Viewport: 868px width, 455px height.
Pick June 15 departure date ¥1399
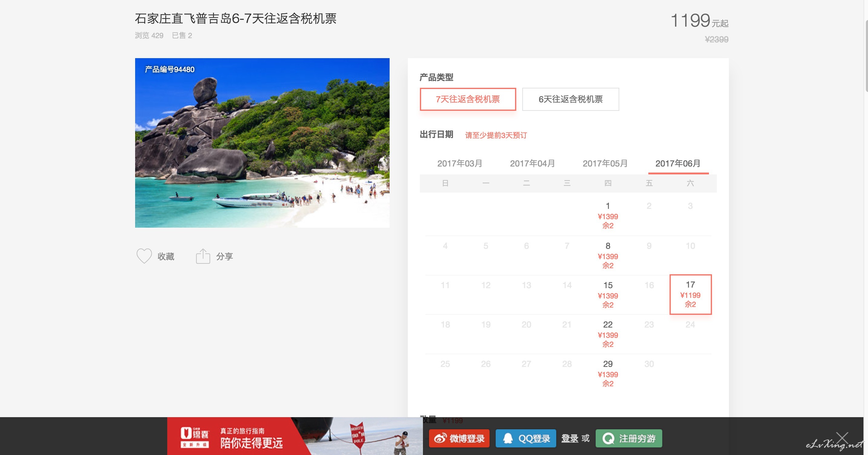click(608, 295)
